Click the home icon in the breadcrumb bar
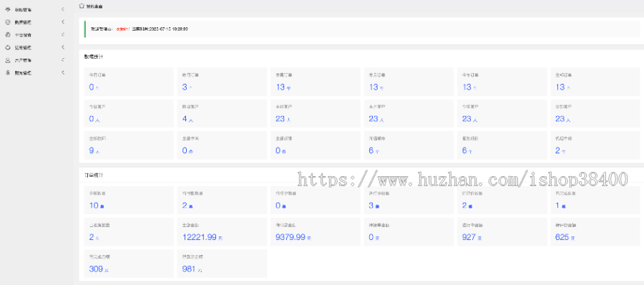644x285 pixels. click(x=82, y=6)
